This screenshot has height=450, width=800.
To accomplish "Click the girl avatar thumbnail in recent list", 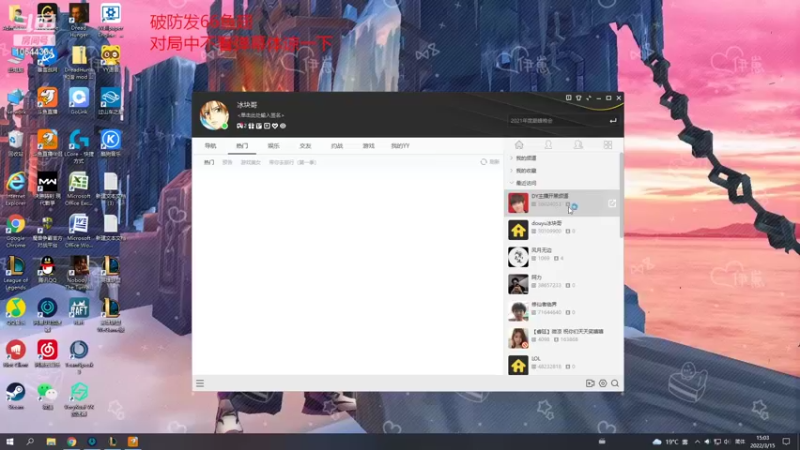I will [x=518, y=338].
